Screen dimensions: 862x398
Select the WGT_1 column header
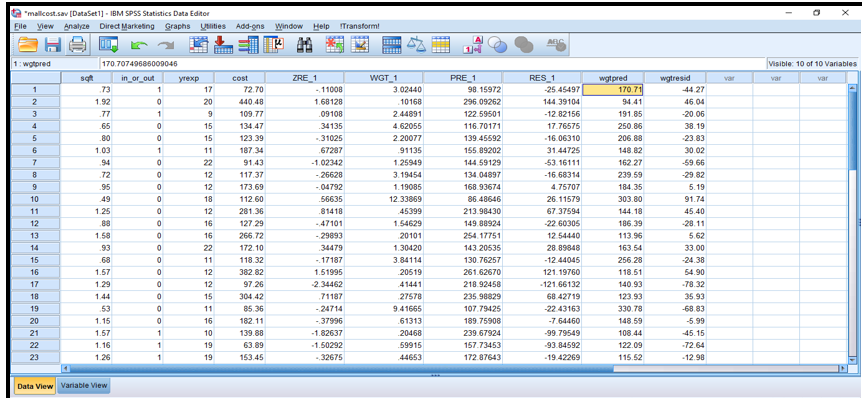pos(384,78)
